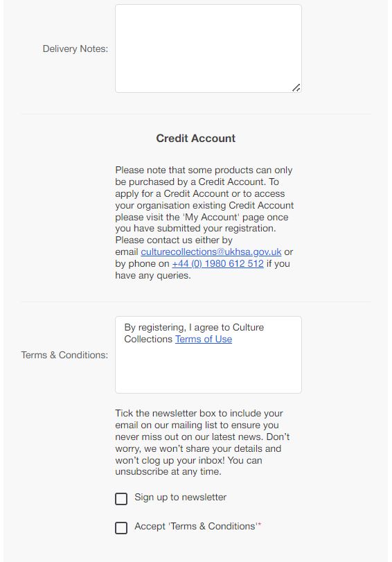Open the Terms of Use link
Screen dimensions: 392x562
click(x=204, y=339)
